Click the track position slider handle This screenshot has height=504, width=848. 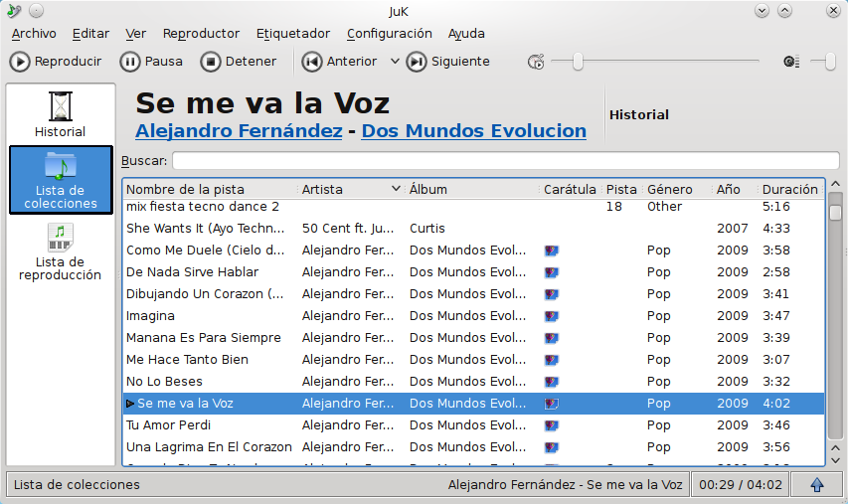coord(578,62)
